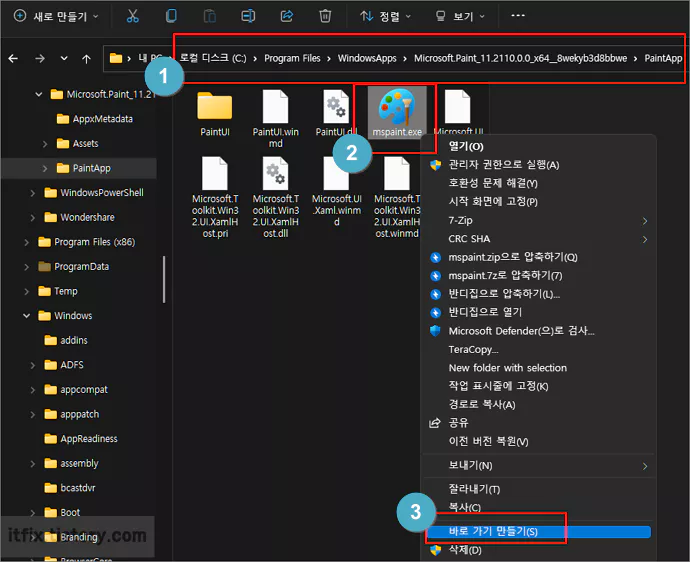Click WindowsApps in the address bar
Image resolution: width=690 pixels, height=562 pixels.
[x=367, y=58]
